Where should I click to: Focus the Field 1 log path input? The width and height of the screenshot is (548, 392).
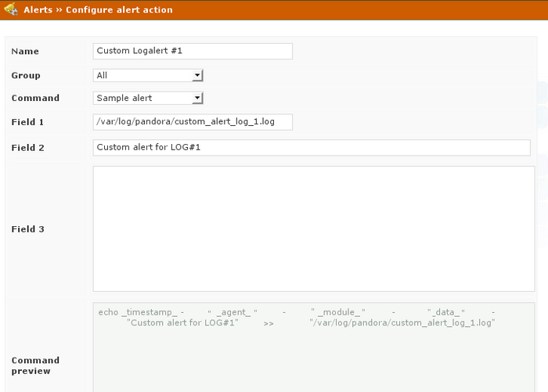click(192, 122)
